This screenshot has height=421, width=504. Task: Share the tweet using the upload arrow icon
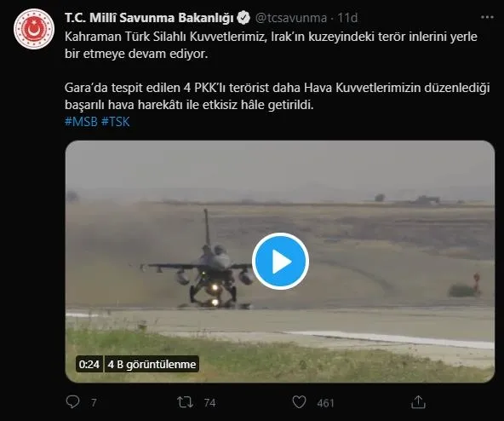pos(418,402)
